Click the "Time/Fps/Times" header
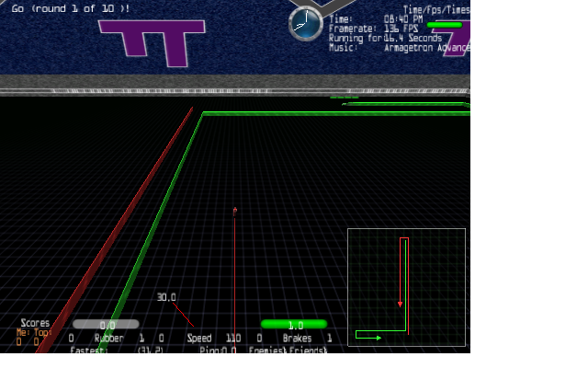 (436, 10)
